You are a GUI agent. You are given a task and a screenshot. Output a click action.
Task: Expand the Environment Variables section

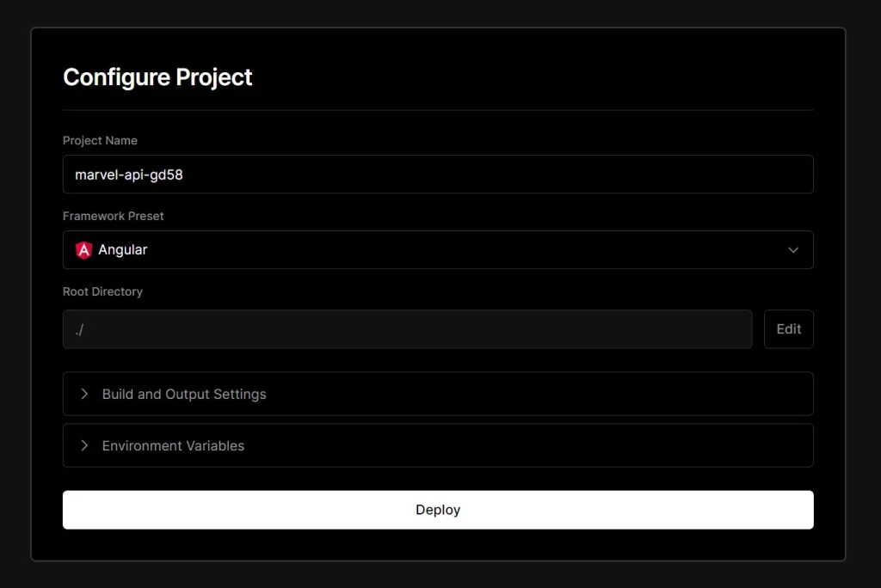[x=438, y=445]
